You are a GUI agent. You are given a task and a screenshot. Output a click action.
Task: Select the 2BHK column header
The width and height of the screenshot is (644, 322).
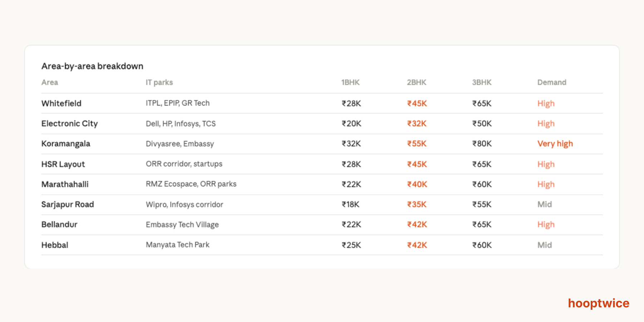coord(416,82)
